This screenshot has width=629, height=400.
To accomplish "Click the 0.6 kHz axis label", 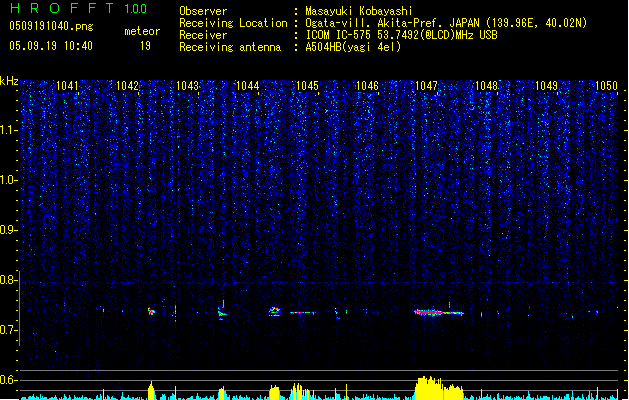I will click(x=9, y=380).
